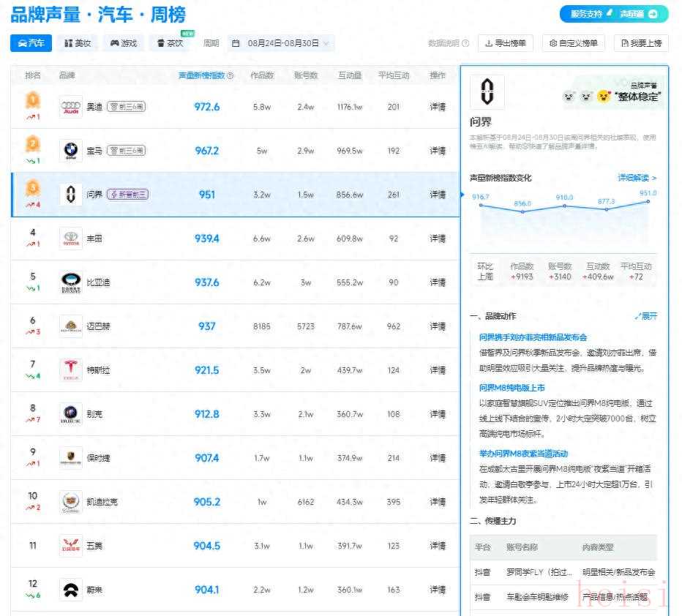The image size is (682, 616).
Task: Open 详情 for the 凯迪拉克 row
Action: (x=438, y=502)
